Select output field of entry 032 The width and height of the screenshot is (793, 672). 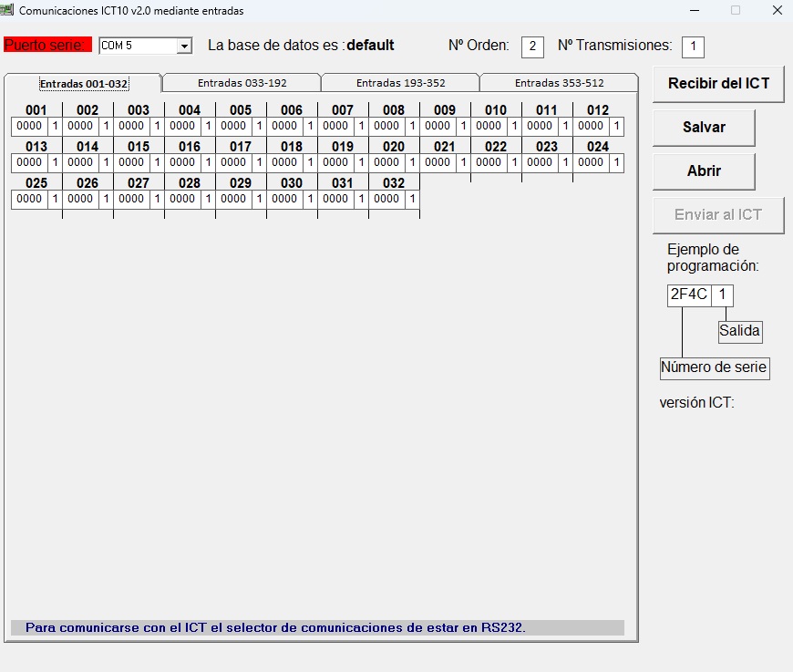pos(413,199)
